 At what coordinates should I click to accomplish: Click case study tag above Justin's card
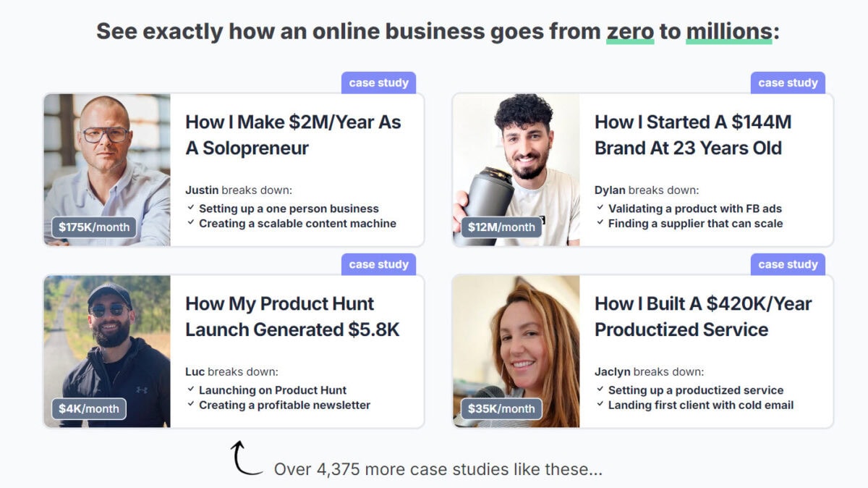[x=378, y=83]
